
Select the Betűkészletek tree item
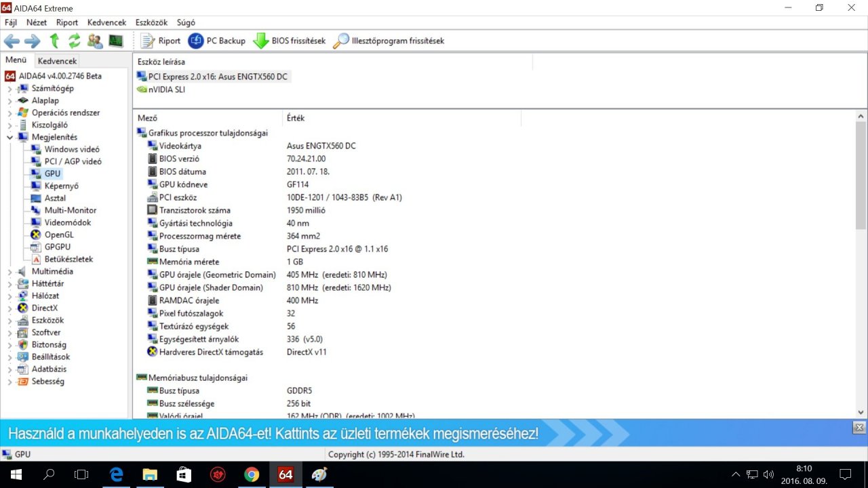click(x=68, y=259)
